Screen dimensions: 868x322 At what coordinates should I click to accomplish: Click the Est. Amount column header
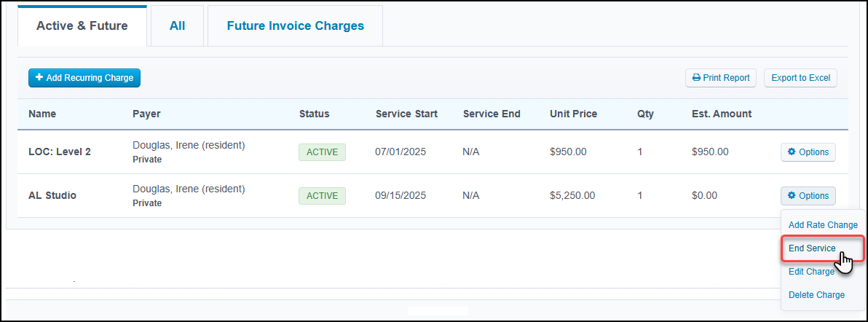pyautogui.click(x=722, y=114)
